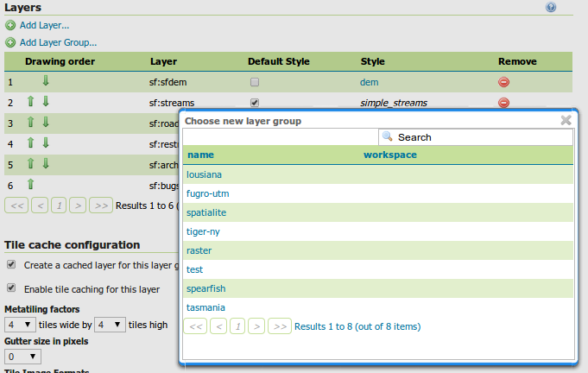Move row 3 layer down in drawing order
This screenshot has width=588, height=373.
[46, 122]
